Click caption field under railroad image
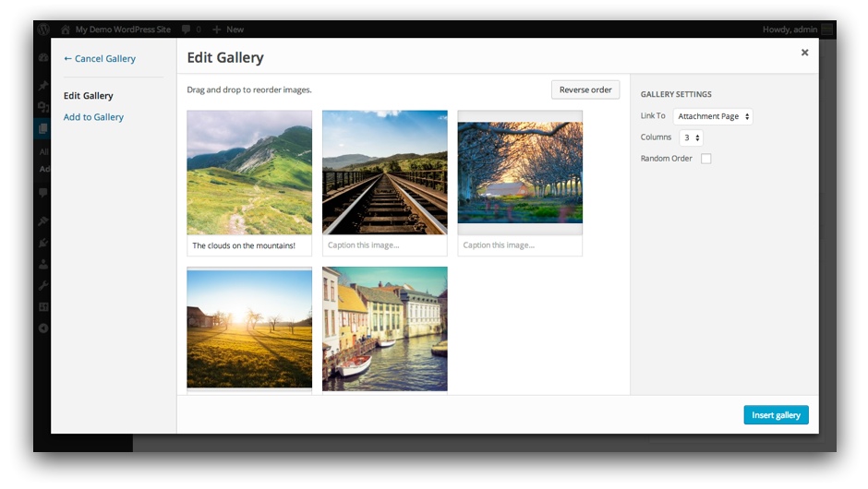868x489 pixels. tap(385, 245)
